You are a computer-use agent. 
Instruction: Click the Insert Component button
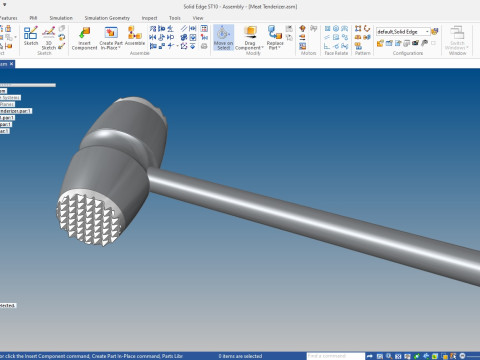click(x=84, y=38)
